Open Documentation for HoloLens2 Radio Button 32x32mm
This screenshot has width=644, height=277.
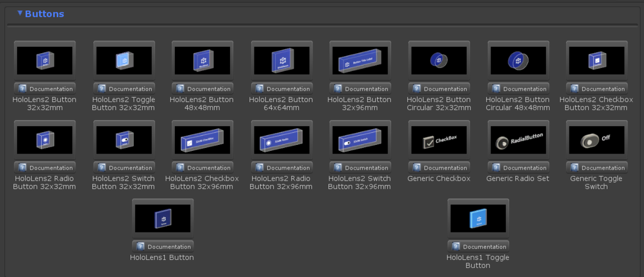click(x=45, y=167)
